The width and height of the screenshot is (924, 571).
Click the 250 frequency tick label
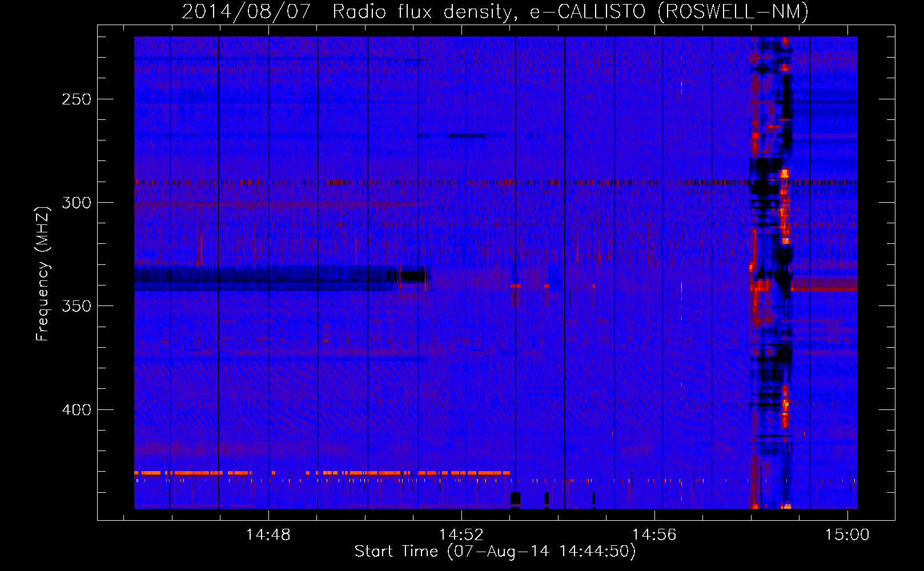77,99
